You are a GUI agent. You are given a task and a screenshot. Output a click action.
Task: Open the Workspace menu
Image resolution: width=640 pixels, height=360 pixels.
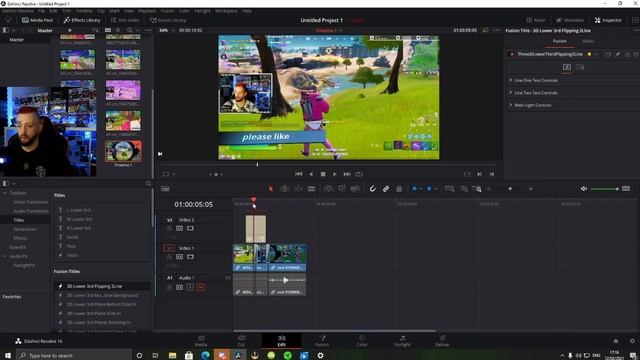pyautogui.click(x=226, y=11)
